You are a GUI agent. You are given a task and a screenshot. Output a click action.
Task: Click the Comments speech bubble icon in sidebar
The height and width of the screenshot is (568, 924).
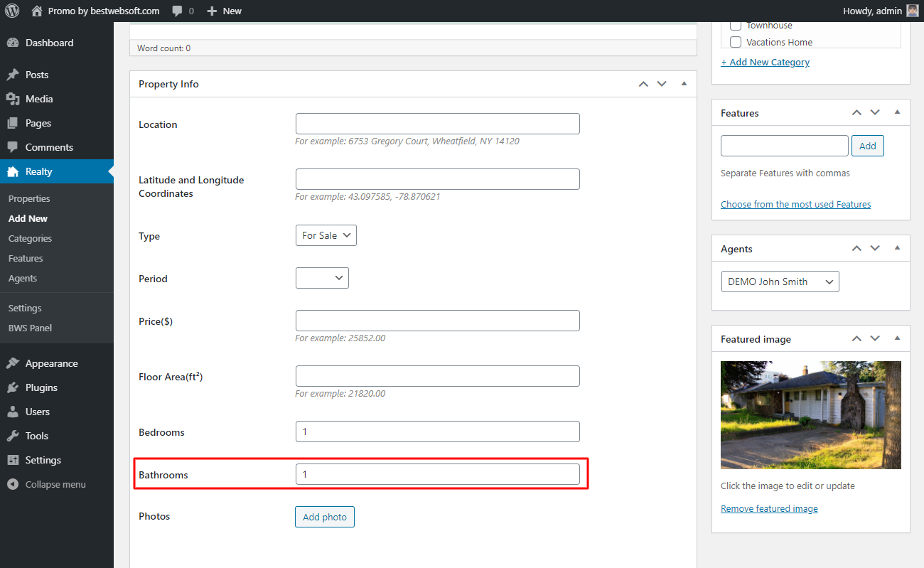[12, 147]
